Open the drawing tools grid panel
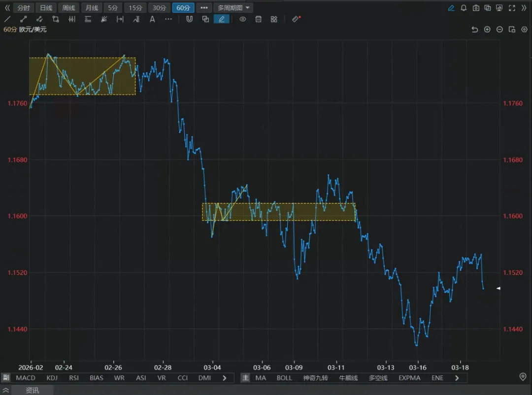Image resolution: width=532 pixels, height=395 pixels. [x=274, y=19]
